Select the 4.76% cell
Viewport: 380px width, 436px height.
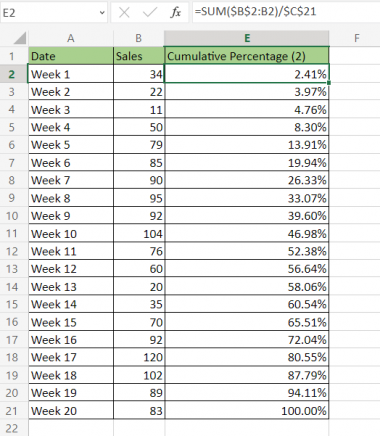click(x=247, y=109)
